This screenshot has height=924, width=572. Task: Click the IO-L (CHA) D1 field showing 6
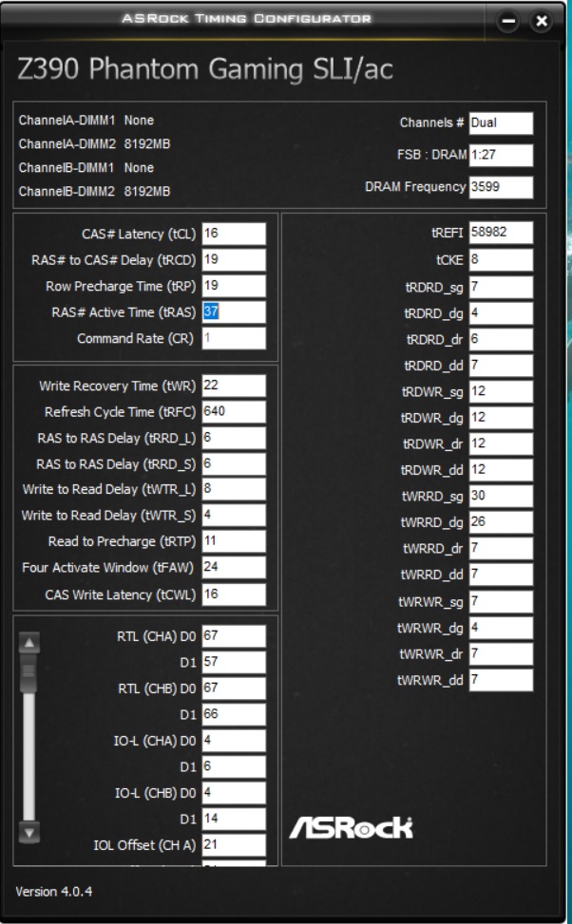pos(234,766)
